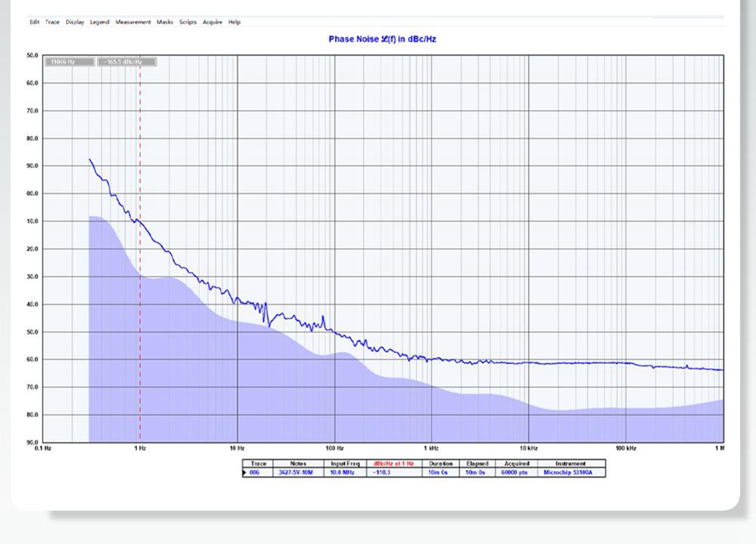
Task: Select trace 006 row arrow indicator
Action: [245, 473]
